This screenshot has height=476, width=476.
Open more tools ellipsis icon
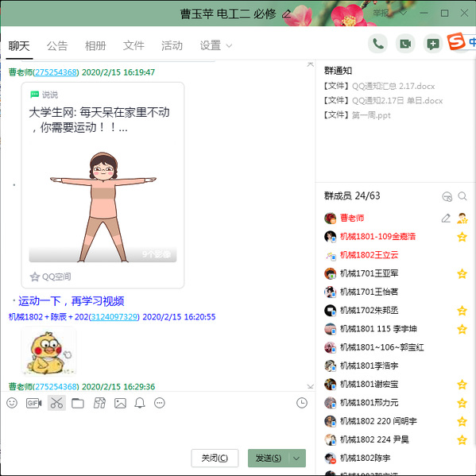(160, 403)
